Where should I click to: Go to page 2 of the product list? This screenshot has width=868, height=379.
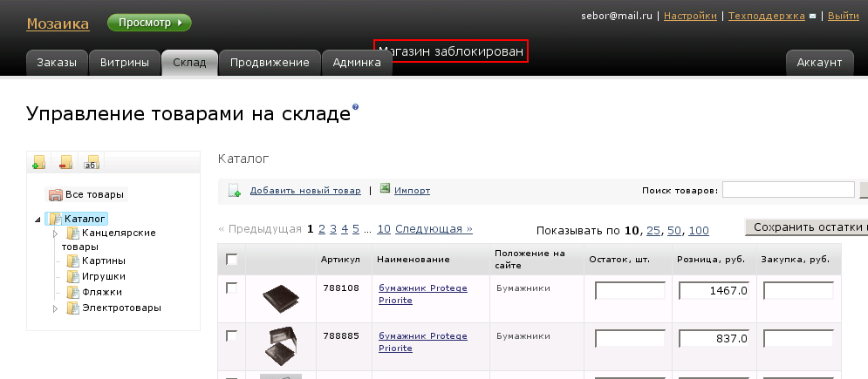(322, 229)
